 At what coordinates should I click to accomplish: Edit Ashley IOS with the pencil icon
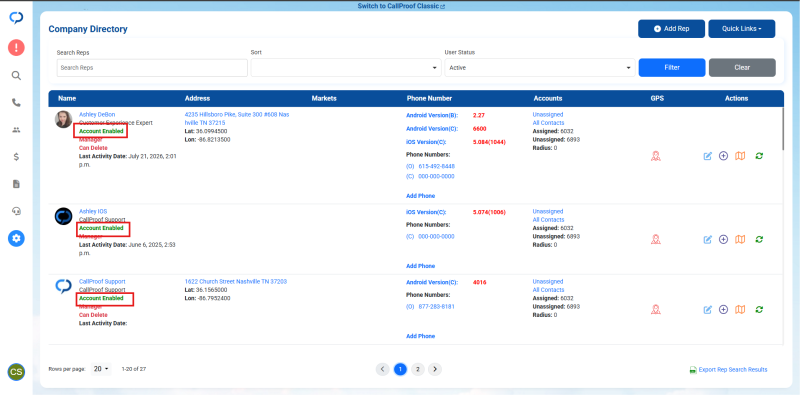pyautogui.click(x=707, y=239)
